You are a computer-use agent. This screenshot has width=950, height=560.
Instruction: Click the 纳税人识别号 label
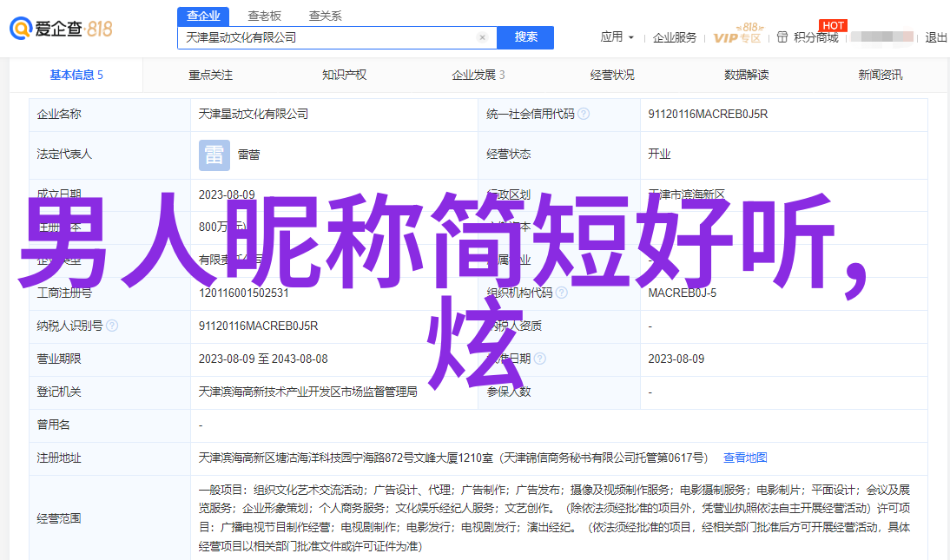pos(69,326)
